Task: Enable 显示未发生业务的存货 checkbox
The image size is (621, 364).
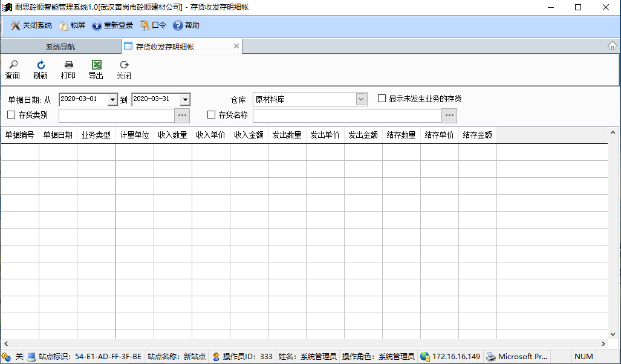Action: pyautogui.click(x=382, y=99)
